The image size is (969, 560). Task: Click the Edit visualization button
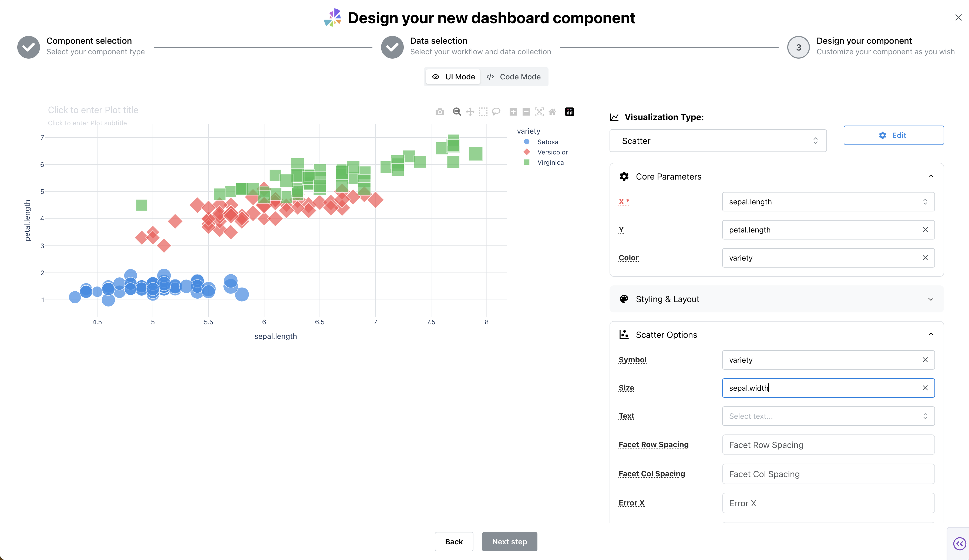(893, 135)
